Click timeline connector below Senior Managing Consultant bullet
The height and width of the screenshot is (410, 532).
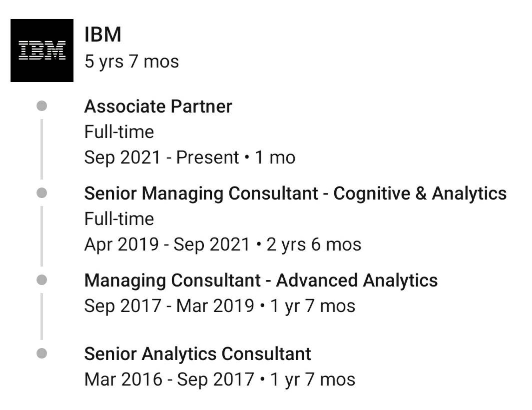[42, 236]
